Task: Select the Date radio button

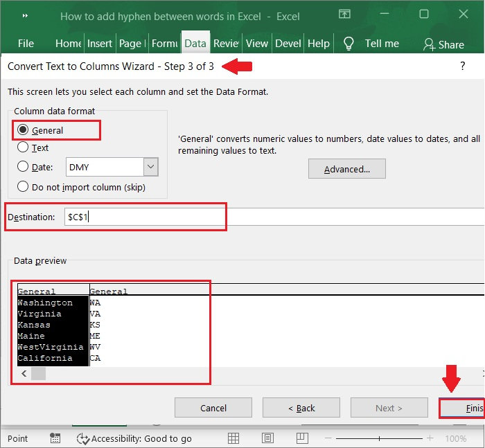Action: (23, 167)
